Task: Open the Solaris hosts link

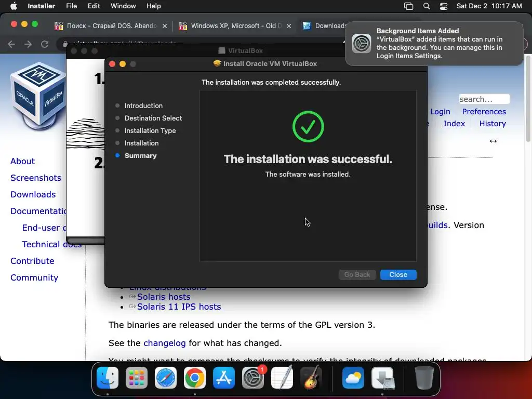Action: [x=164, y=297]
